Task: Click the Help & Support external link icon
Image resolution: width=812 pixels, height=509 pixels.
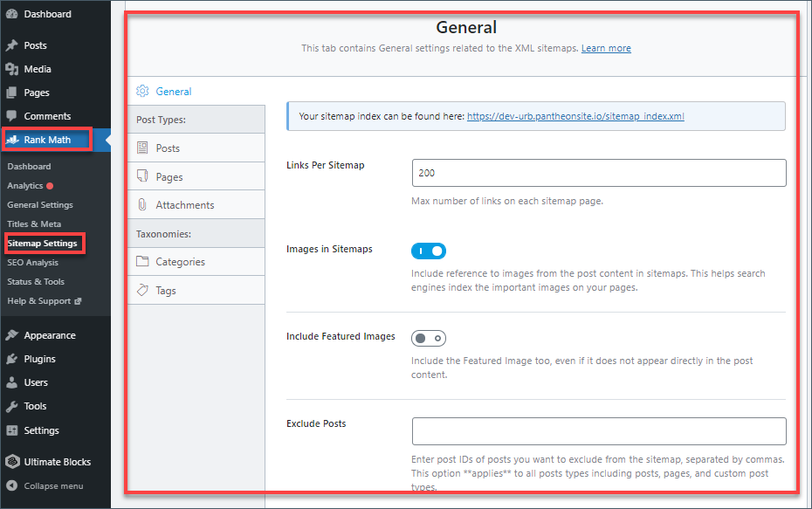Action: coord(78,301)
